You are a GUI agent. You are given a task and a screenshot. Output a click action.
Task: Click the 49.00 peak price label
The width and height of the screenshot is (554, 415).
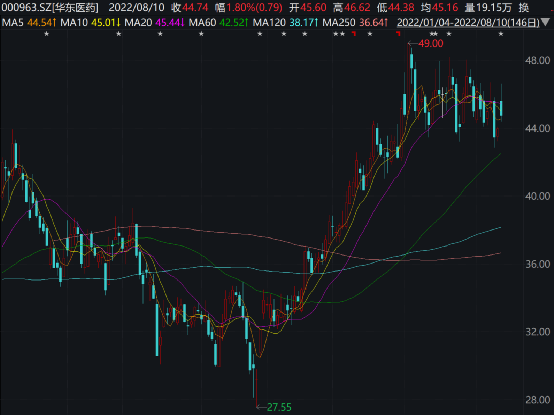coord(430,43)
